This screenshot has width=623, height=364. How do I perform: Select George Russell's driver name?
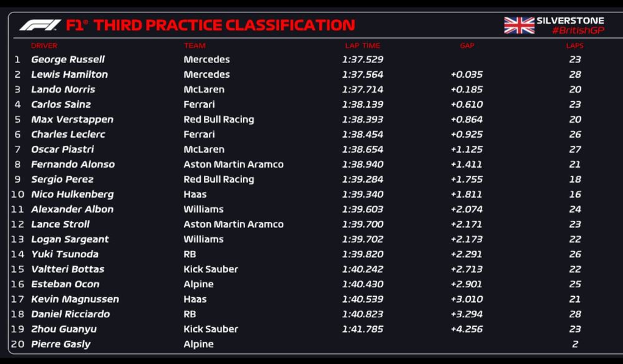(x=68, y=60)
